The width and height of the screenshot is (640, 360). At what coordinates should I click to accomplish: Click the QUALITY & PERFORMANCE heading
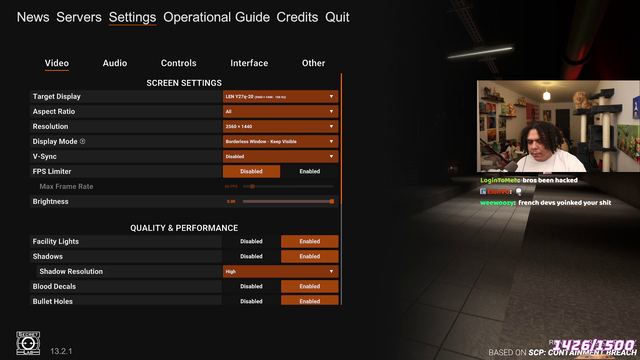tap(184, 228)
